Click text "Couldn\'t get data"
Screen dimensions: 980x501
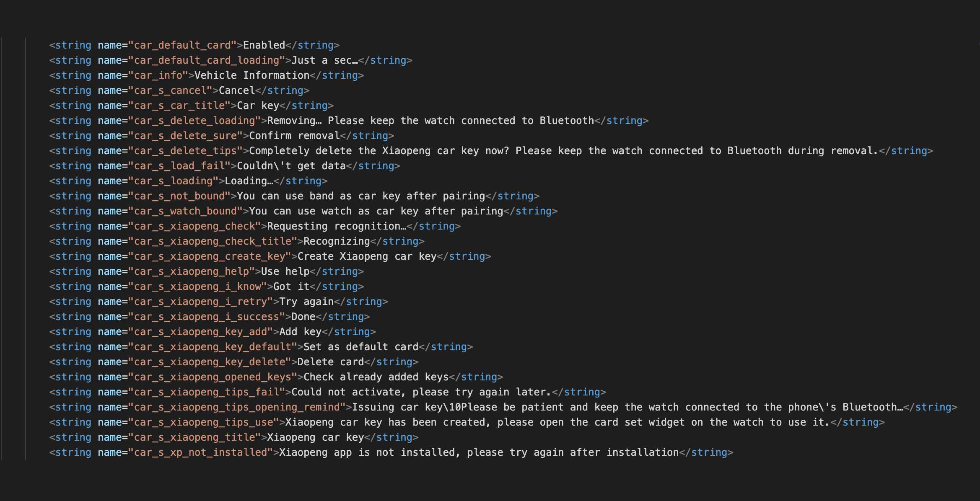pos(291,166)
